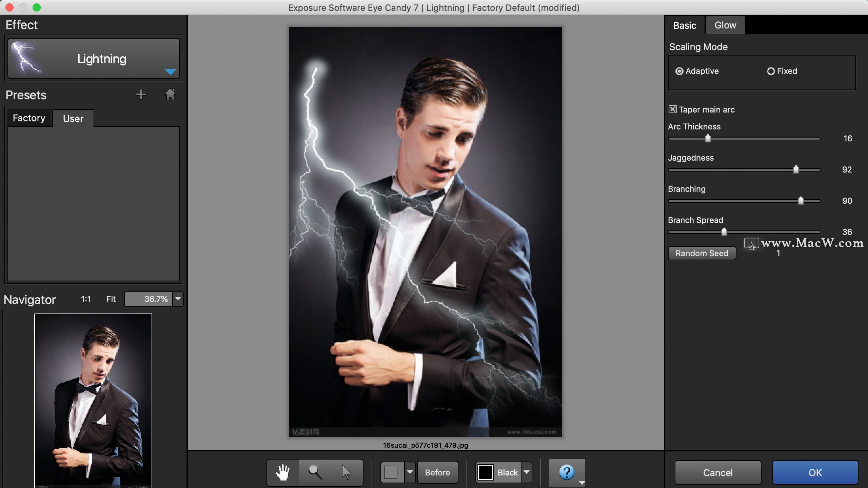
Task: Click the Navigator image thumbnail
Action: pyautogui.click(x=93, y=400)
